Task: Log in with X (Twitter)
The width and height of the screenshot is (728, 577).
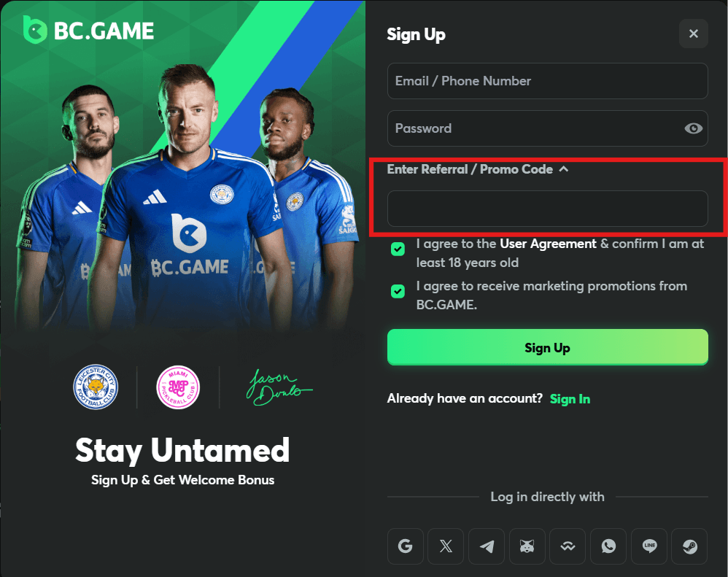Action: (446, 546)
